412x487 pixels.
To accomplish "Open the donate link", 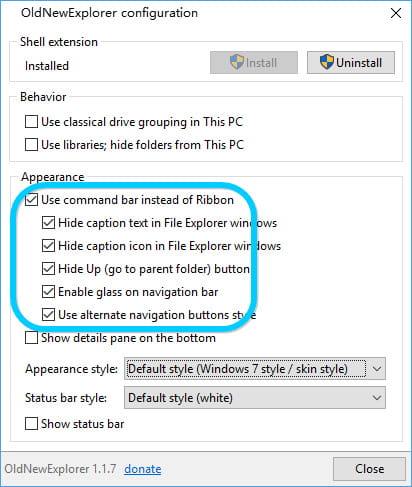I will 143,469.
